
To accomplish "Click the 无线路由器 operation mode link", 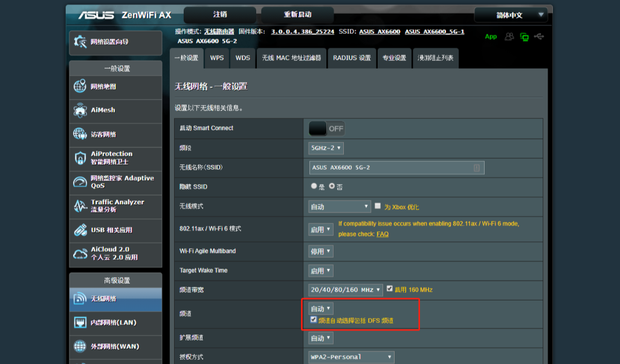I will [x=219, y=31].
